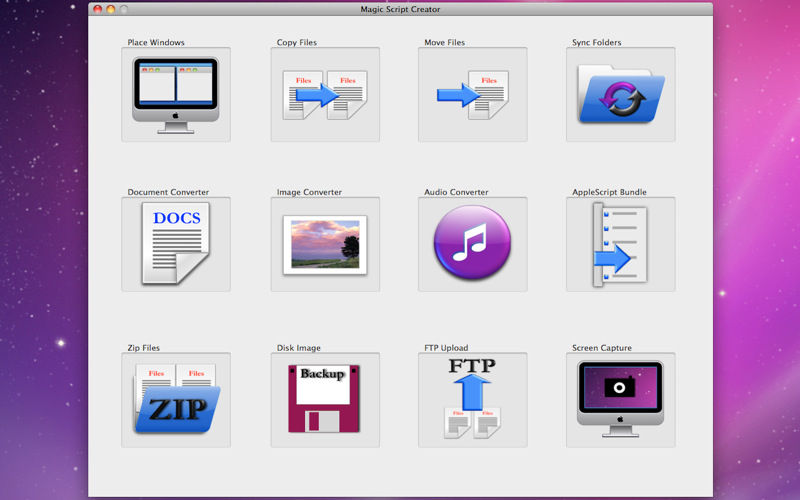Screen dimensions: 800x500
Task: Click the "Audio Converter" label text
Action: [x=456, y=192]
